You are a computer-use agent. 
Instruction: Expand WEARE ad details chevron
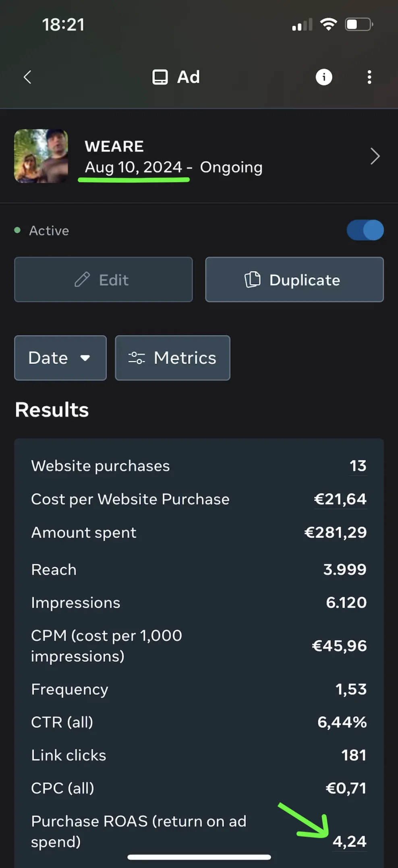coord(375,156)
